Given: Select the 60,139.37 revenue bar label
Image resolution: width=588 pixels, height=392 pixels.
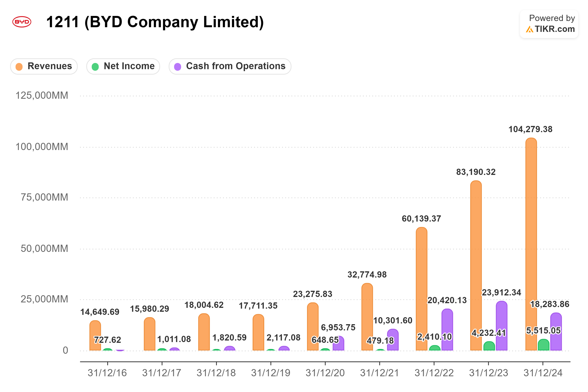Looking at the screenshot, I should click(x=421, y=219).
